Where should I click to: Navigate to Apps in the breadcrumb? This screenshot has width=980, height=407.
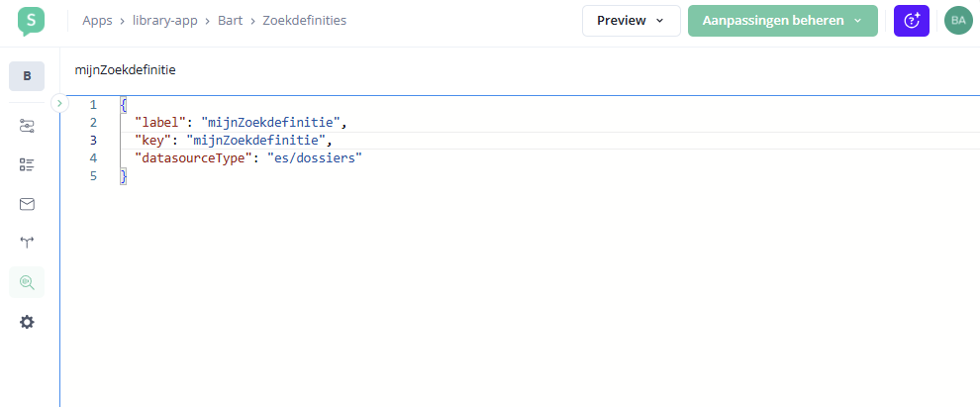pyautogui.click(x=97, y=21)
